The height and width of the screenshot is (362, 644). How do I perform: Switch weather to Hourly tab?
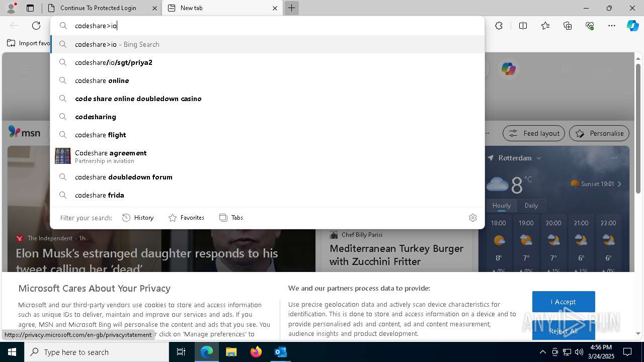click(x=502, y=206)
